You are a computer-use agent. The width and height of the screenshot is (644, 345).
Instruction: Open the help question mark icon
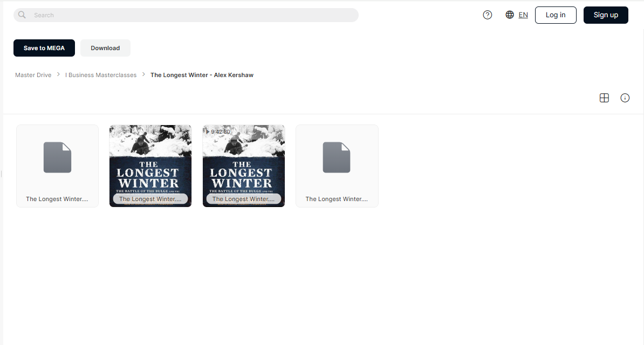pyautogui.click(x=488, y=15)
